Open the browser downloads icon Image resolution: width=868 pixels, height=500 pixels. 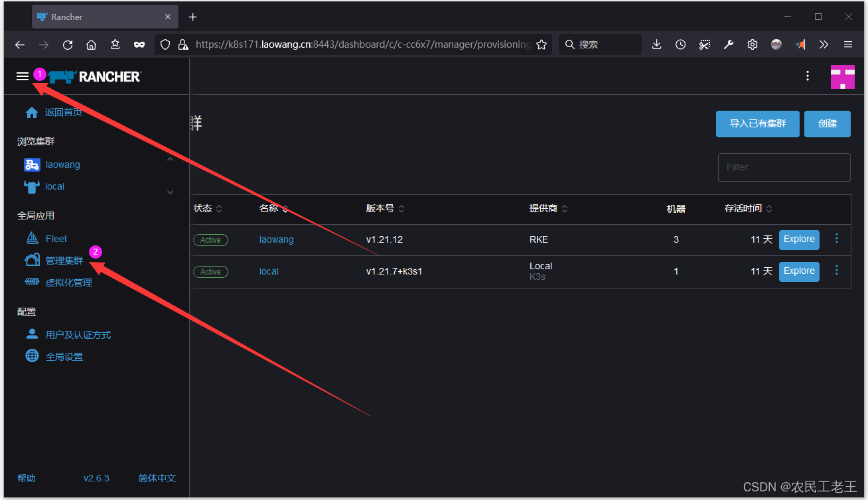[656, 44]
